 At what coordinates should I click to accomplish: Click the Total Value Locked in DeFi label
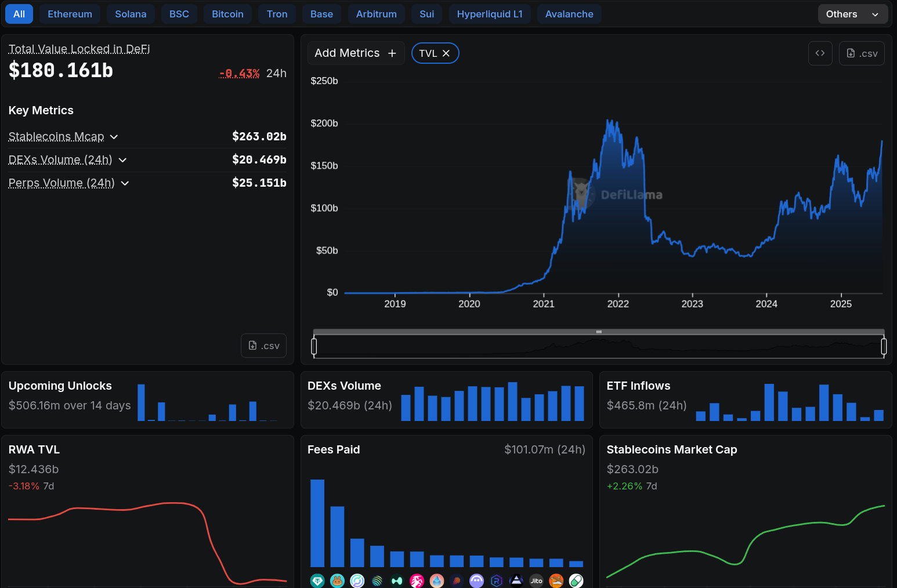(x=79, y=49)
